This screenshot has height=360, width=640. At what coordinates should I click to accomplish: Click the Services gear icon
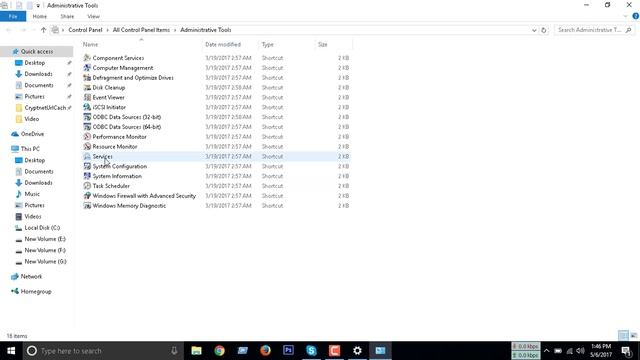[x=87, y=156]
